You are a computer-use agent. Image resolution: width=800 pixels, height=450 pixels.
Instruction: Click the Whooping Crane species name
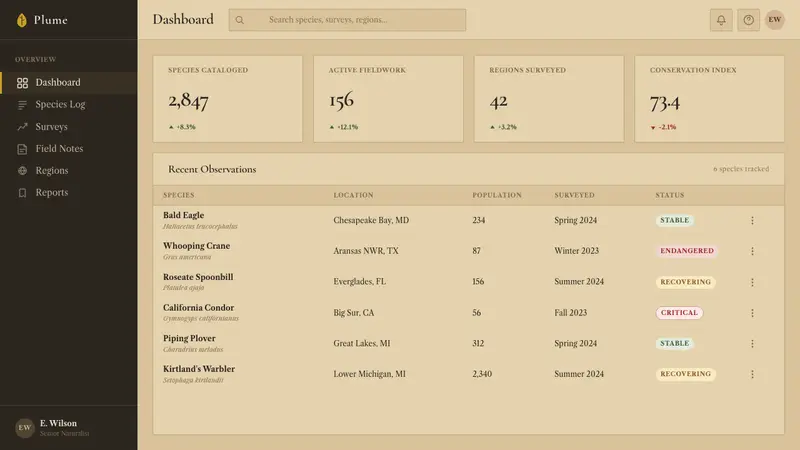(196, 246)
